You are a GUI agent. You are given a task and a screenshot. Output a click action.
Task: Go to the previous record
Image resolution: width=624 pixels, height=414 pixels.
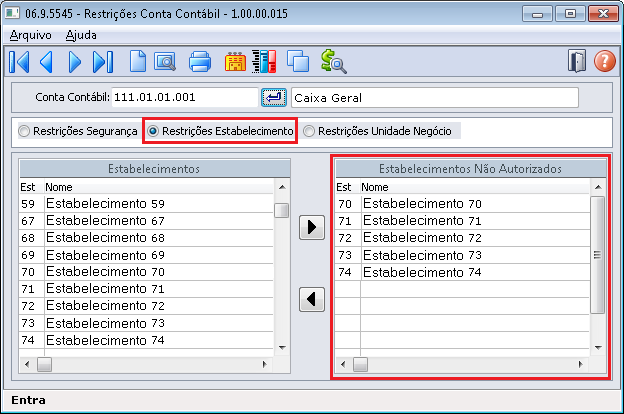46,62
